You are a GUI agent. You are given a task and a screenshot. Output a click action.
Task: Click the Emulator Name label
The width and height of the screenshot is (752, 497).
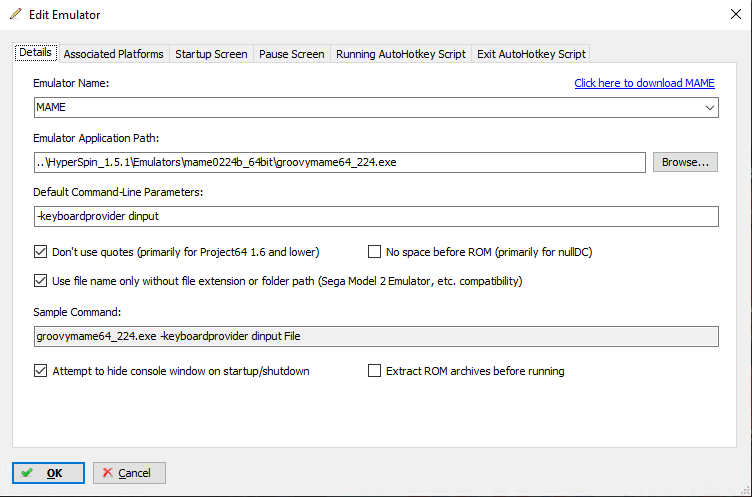(71, 83)
